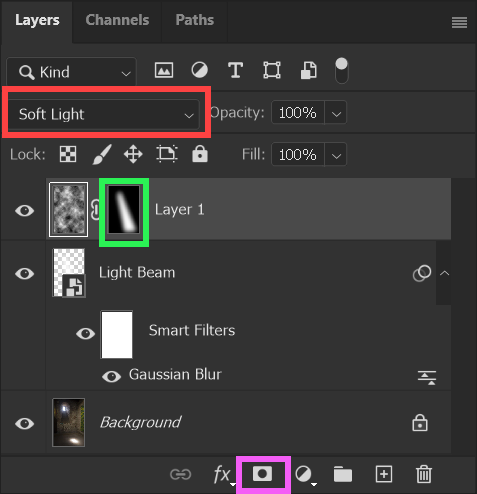The image size is (477, 494).
Task: Delete layer using trash icon
Action: [424, 474]
